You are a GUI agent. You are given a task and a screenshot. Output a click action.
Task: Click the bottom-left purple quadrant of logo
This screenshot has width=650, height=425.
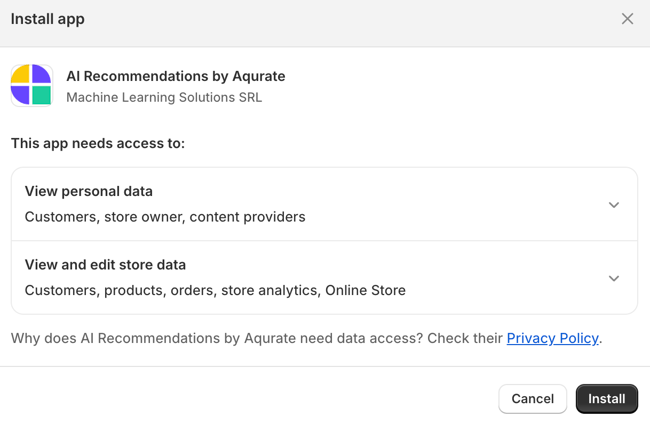[21, 95]
